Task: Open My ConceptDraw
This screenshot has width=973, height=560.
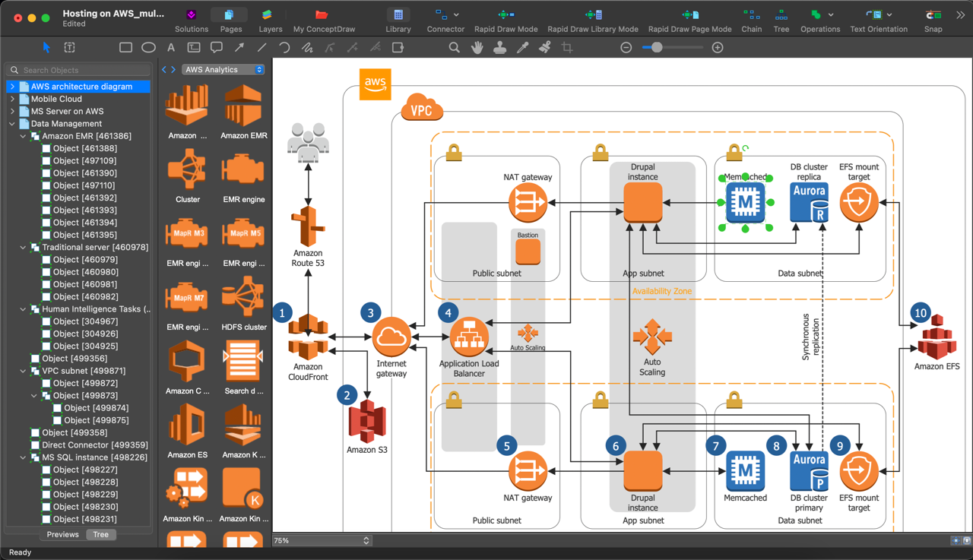Action: (324, 21)
